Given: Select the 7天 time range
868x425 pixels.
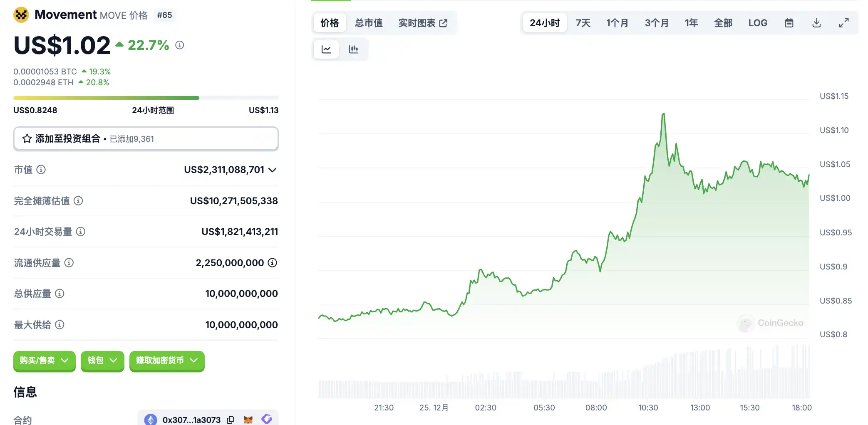Looking at the screenshot, I should [x=583, y=23].
